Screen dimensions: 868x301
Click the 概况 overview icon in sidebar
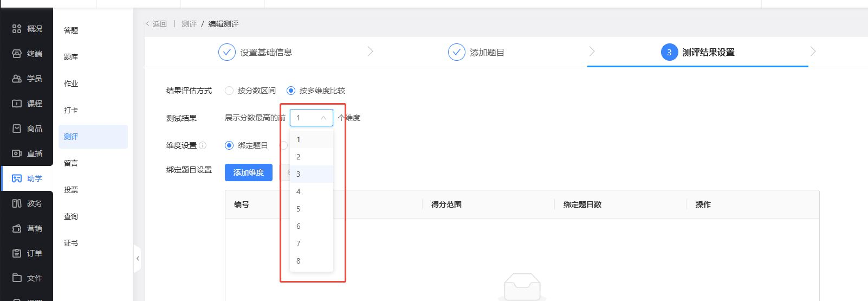(x=17, y=29)
